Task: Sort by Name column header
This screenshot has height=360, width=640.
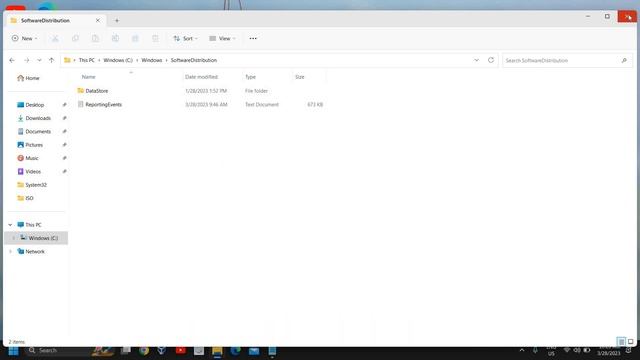Action: coord(89,77)
